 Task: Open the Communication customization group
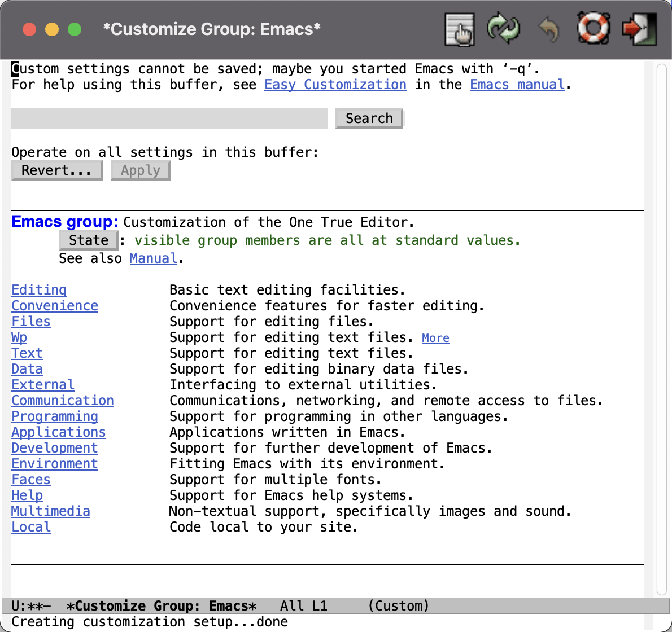pos(62,400)
